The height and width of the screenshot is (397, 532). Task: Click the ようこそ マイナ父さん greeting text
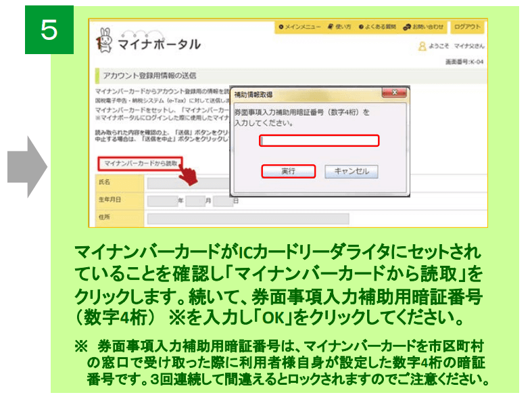click(x=456, y=46)
